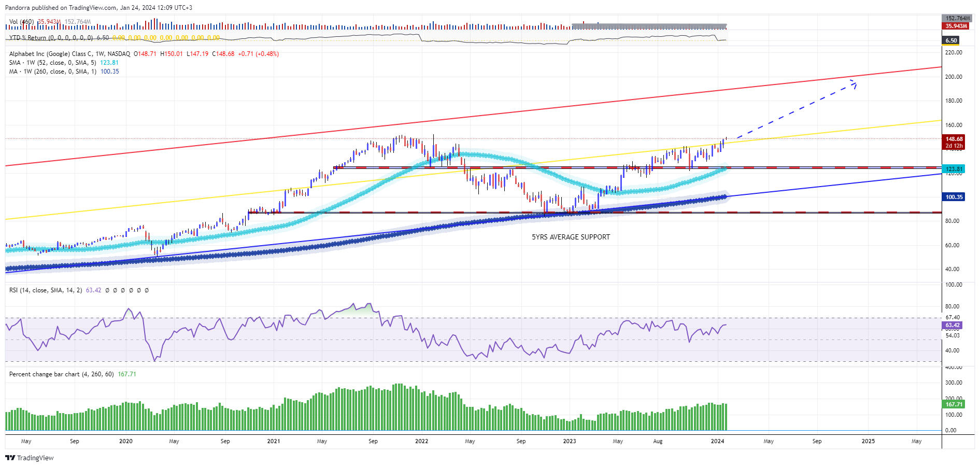Select the MA 1W 260 close legend
980x467 pixels.
(x=52, y=72)
